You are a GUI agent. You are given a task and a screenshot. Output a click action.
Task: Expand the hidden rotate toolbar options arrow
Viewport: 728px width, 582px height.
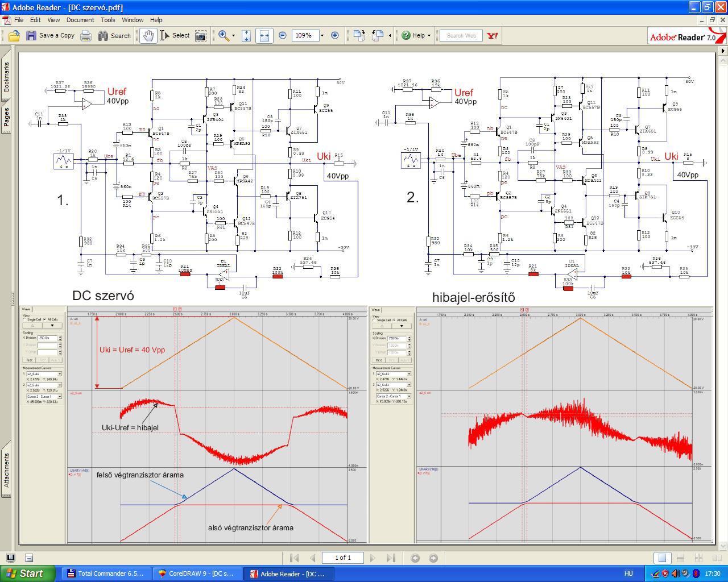click(390, 35)
